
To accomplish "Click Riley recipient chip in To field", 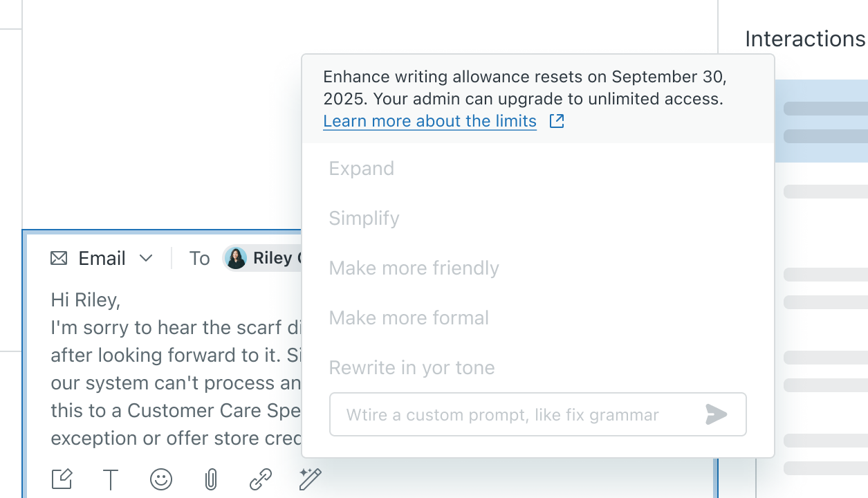I will [266, 259].
